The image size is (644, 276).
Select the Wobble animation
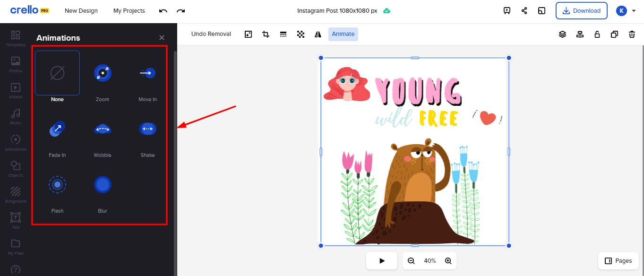point(103,129)
